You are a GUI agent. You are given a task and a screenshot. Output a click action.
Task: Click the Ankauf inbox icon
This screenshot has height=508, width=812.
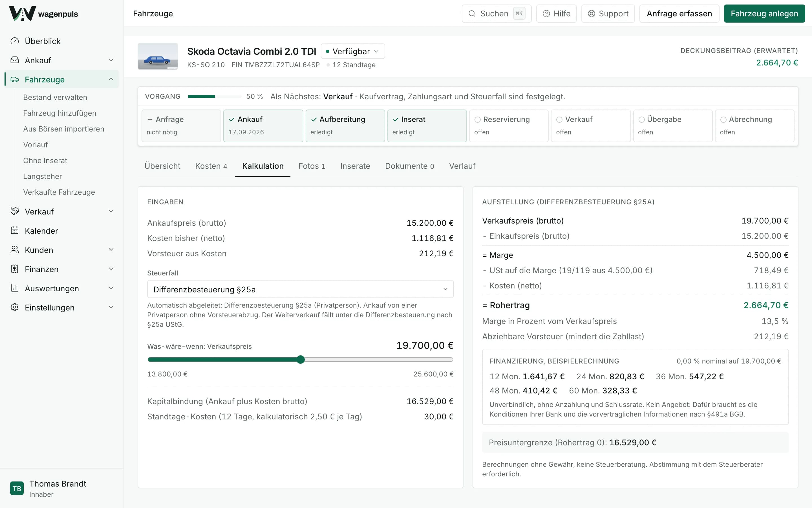click(14, 60)
